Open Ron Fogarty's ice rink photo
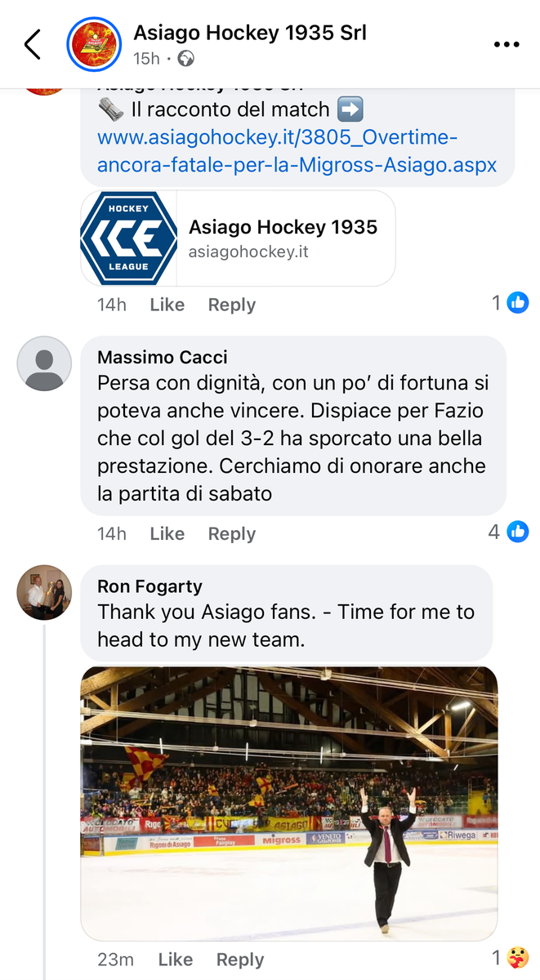 pyautogui.click(x=288, y=803)
